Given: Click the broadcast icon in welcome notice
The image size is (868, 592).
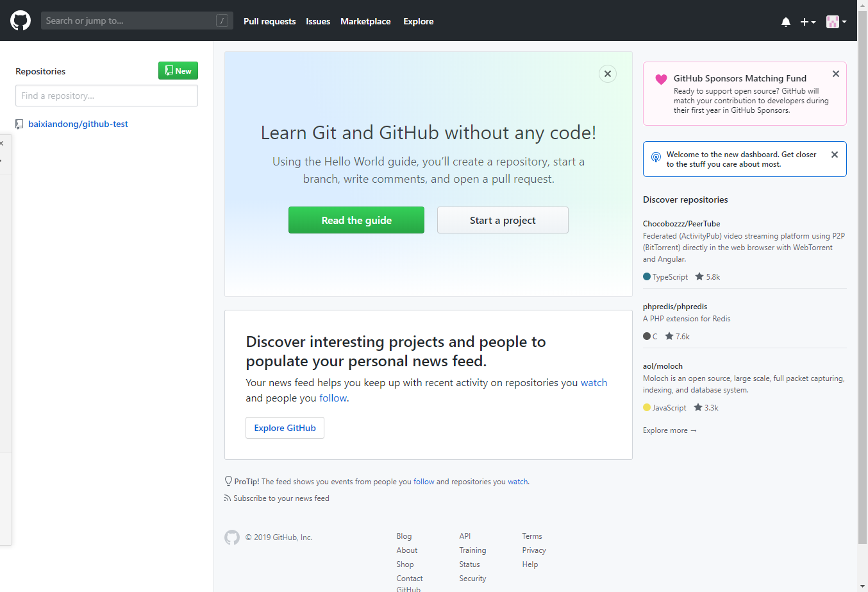Looking at the screenshot, I should coord(656,157).
